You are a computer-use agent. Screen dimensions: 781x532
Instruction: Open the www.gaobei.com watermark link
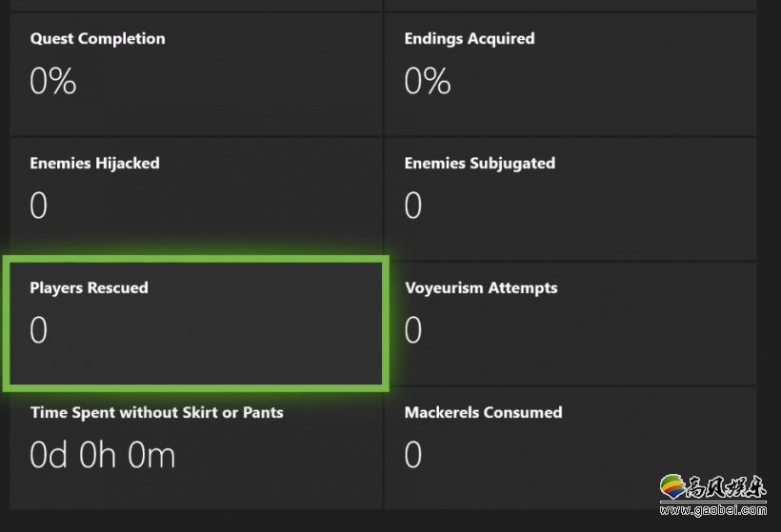(713, 509)
